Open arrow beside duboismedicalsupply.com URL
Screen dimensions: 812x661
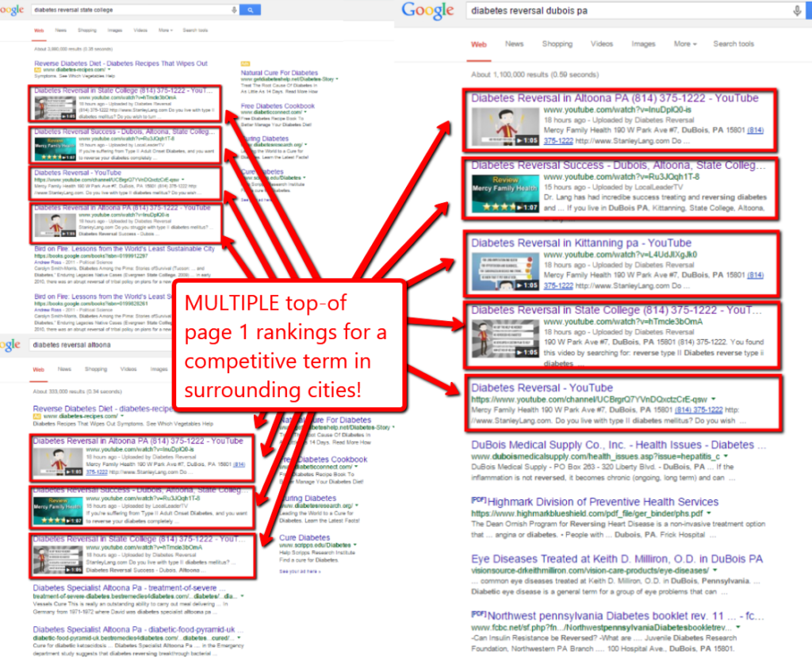(726, 456)
